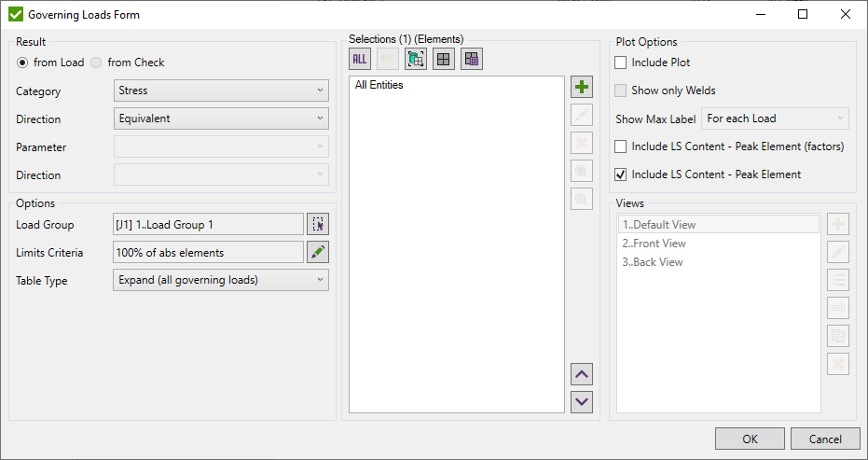Click the plain grid selection icon

pos(444,59)
